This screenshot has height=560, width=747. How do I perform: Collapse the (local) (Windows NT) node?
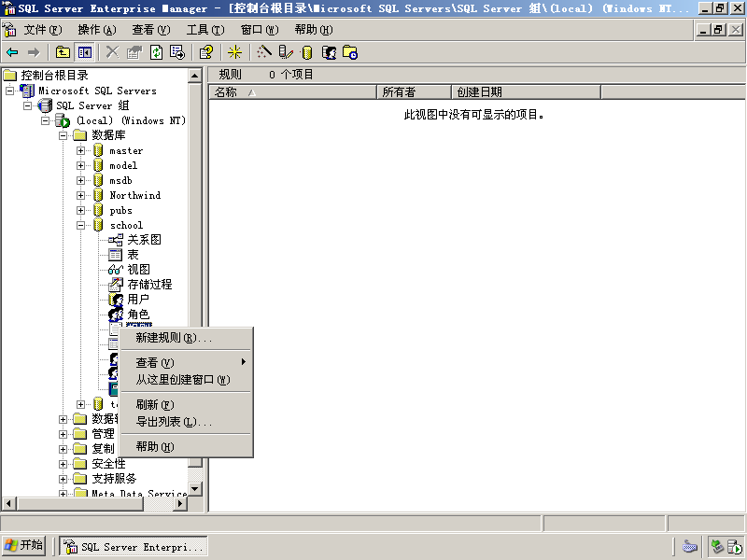tap(45, 120)
